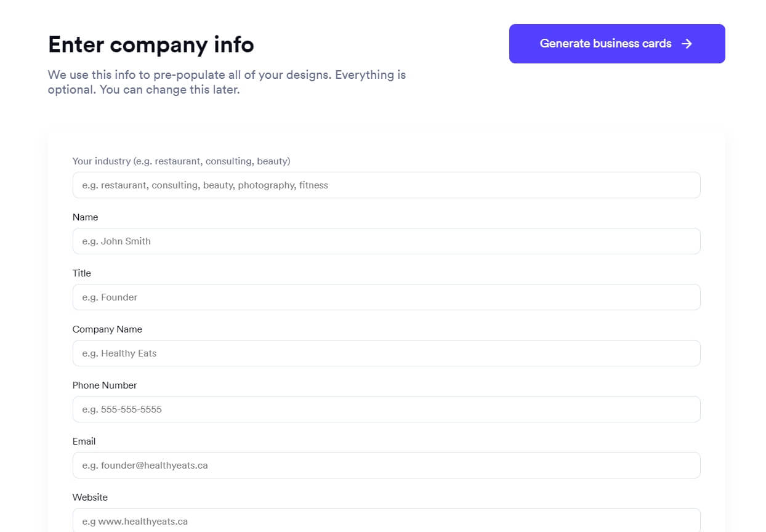Click the 'Name' field label
The width and height of the screenshot is (766, 532).
coord(85,217)
